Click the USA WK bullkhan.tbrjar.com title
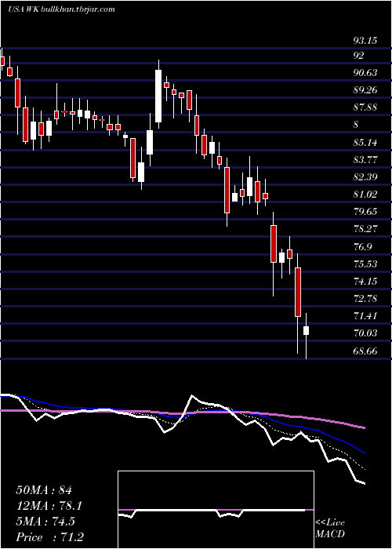 (61, 9)
